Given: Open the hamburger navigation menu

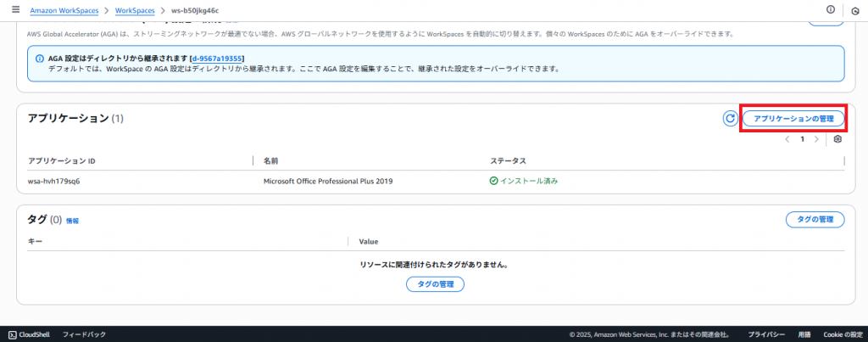Looking at the screenshot, I should click(15, 9).
